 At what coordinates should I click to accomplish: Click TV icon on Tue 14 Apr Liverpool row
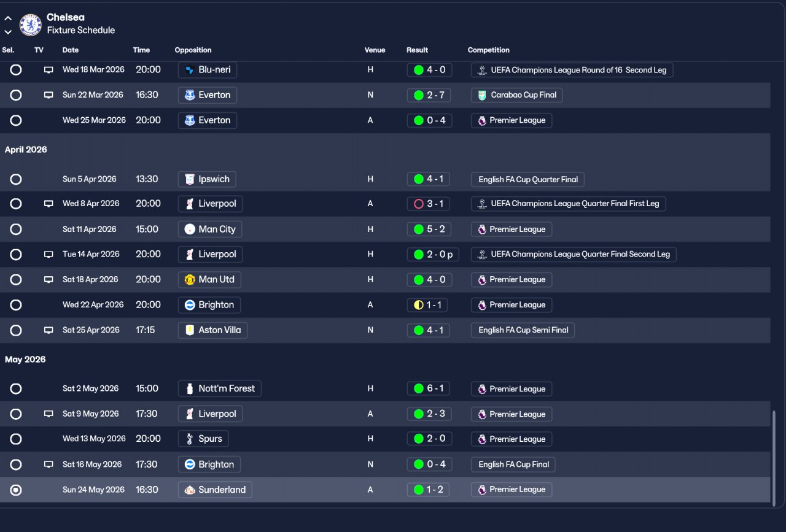tap(49, 254)
